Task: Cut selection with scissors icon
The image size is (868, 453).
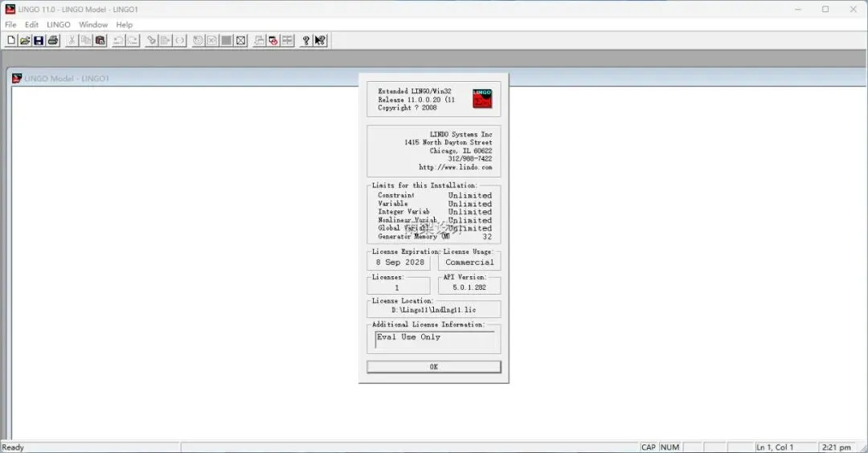Action: click(72, 40)
